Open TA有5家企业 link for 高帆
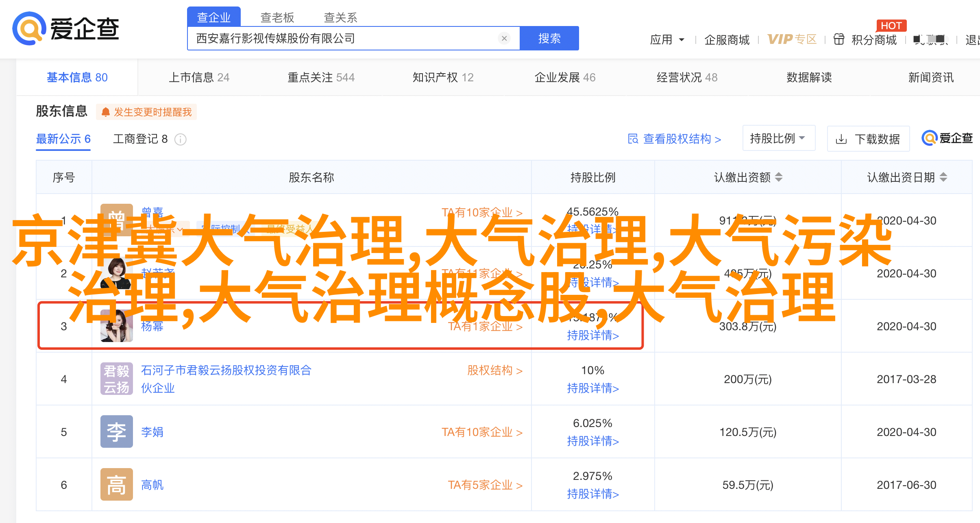 point(485,485)
